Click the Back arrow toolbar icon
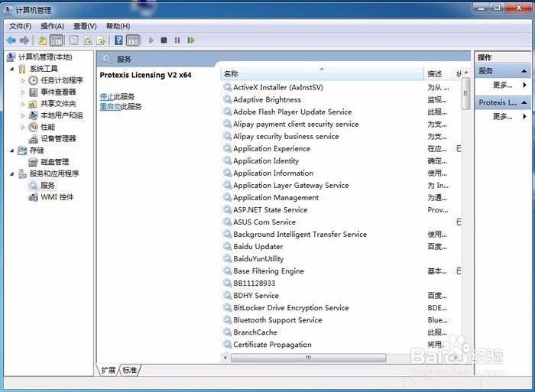This screenshot has height=392, width=535. 11,40
